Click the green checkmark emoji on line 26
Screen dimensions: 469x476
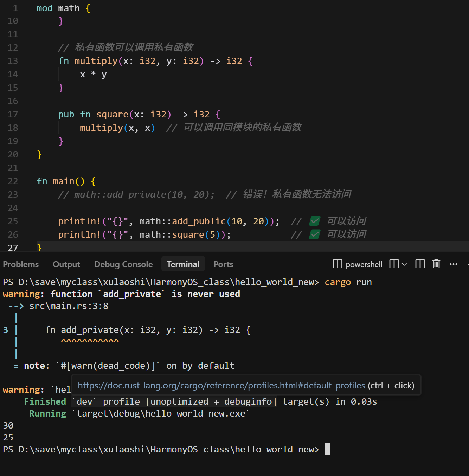tap(315, 234)
